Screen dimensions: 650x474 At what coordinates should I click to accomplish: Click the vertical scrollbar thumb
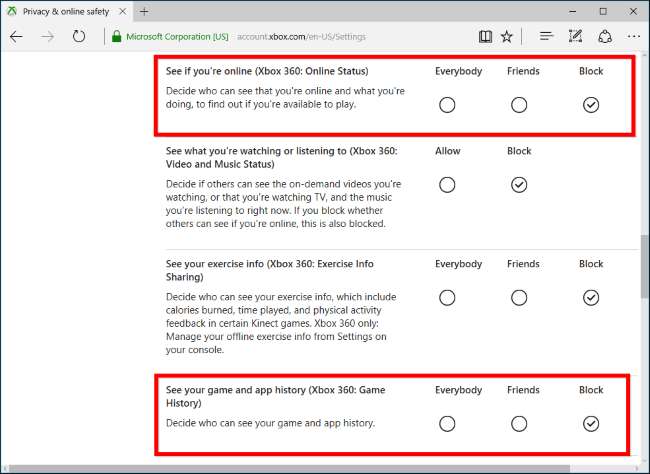(643, 266)
